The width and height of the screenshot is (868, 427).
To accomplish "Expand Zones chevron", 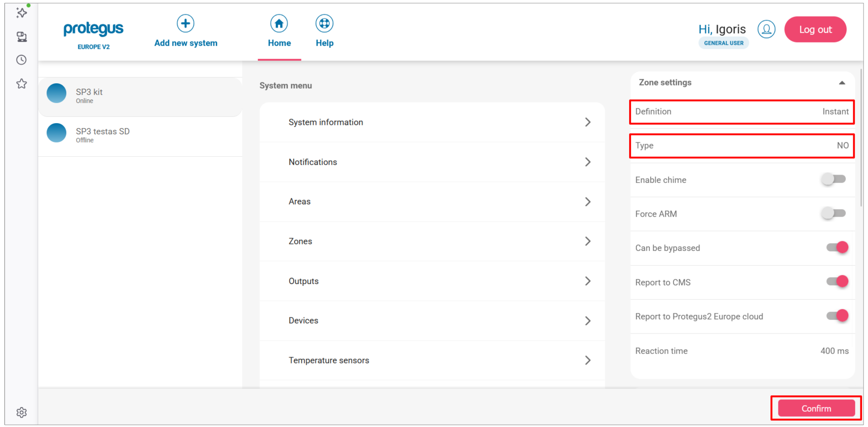I will tap(588, 241).
